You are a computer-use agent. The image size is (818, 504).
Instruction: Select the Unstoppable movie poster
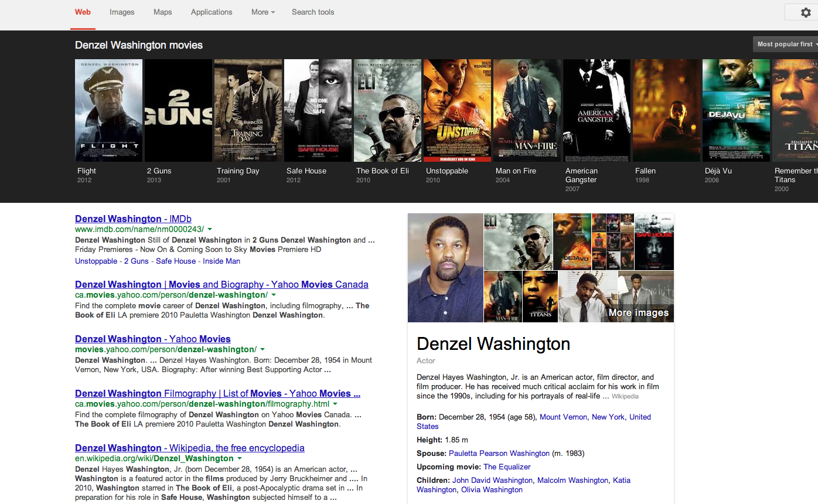tap(457, 110)
